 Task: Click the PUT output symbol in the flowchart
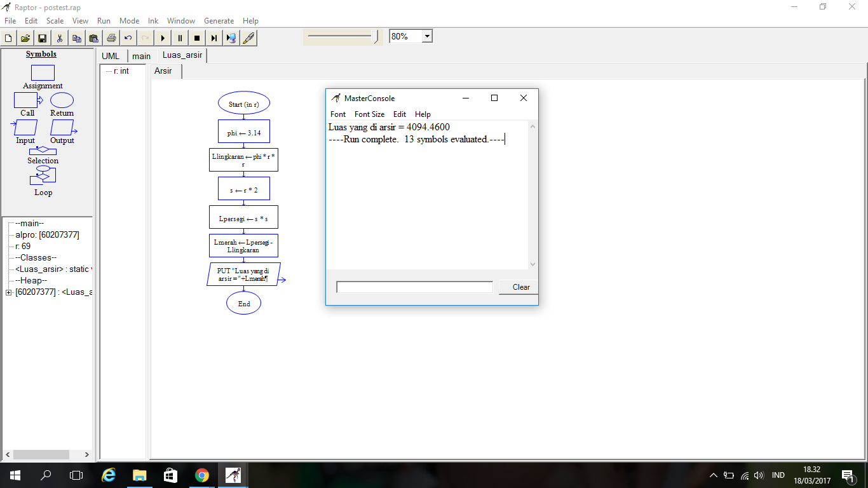(x=243, y=275)
